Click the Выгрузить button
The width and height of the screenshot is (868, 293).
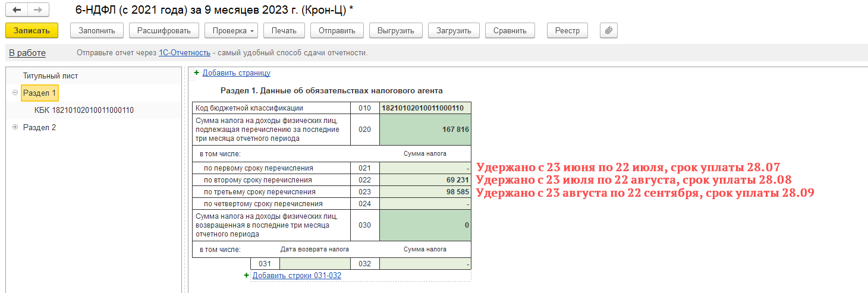[x=396, y=30]
